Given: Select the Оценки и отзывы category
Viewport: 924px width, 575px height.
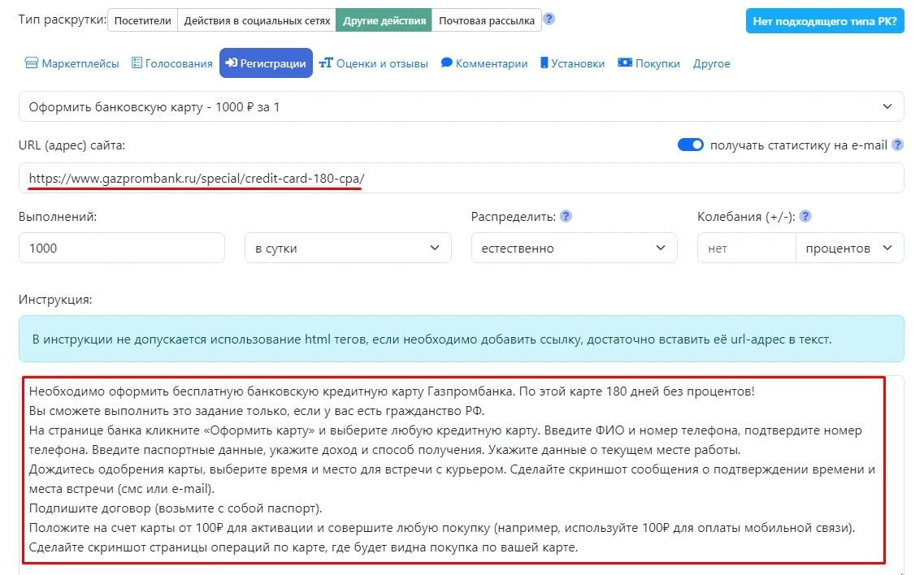Looking at the screenshot, I should pyautogui.click(x=373, y=63).
